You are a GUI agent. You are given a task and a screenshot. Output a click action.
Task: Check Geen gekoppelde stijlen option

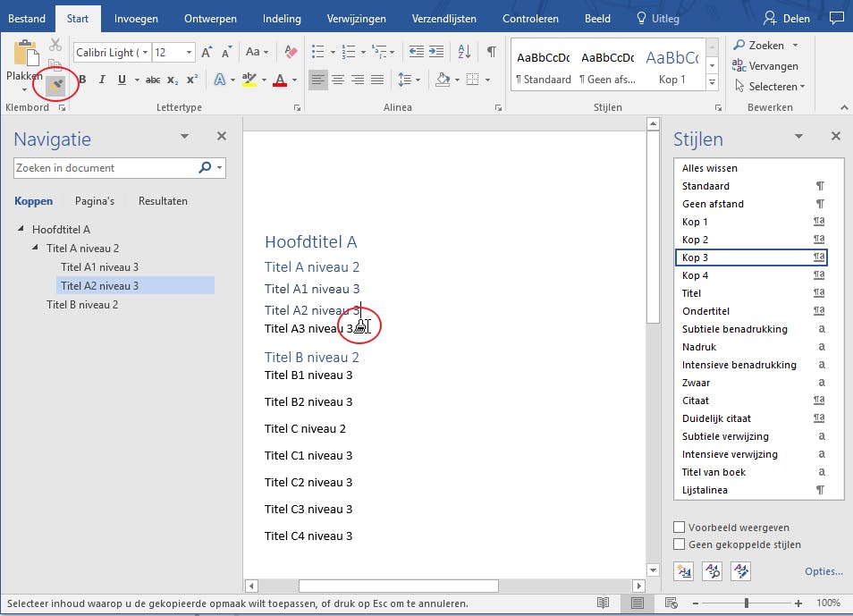680,544
